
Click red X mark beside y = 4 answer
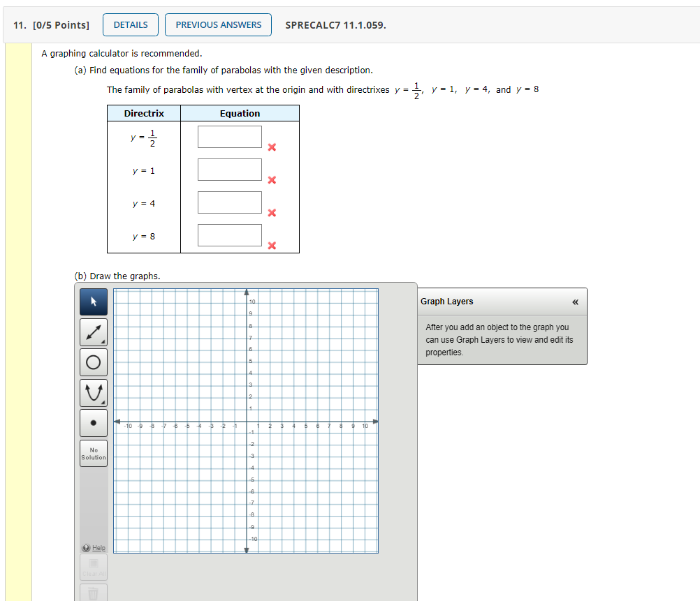(272, 213)
